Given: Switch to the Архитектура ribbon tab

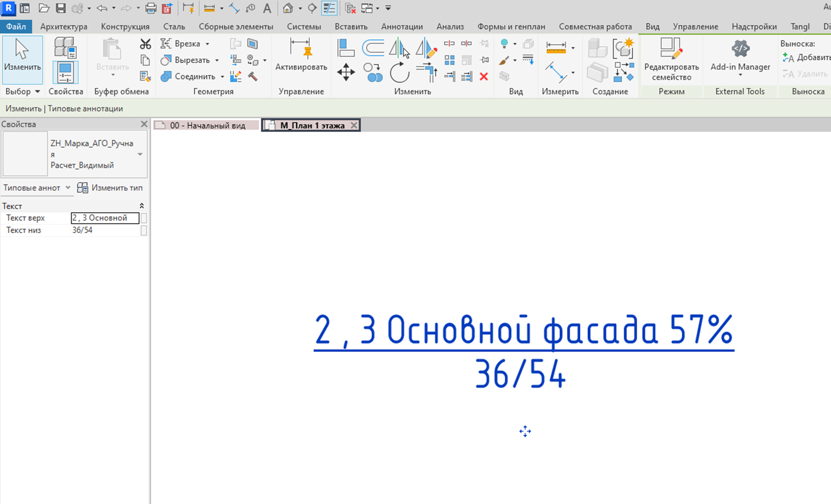Looking at the screenshot, I should click(x=64, y=26).
